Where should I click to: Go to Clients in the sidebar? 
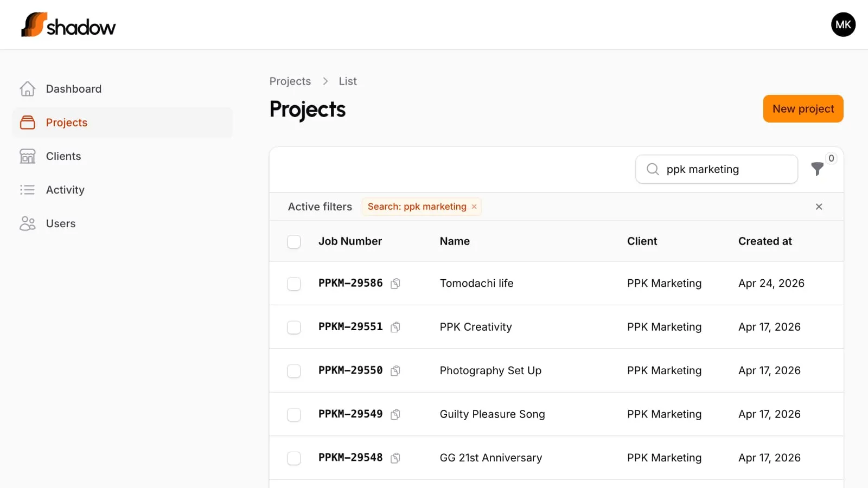pos(123,156)
